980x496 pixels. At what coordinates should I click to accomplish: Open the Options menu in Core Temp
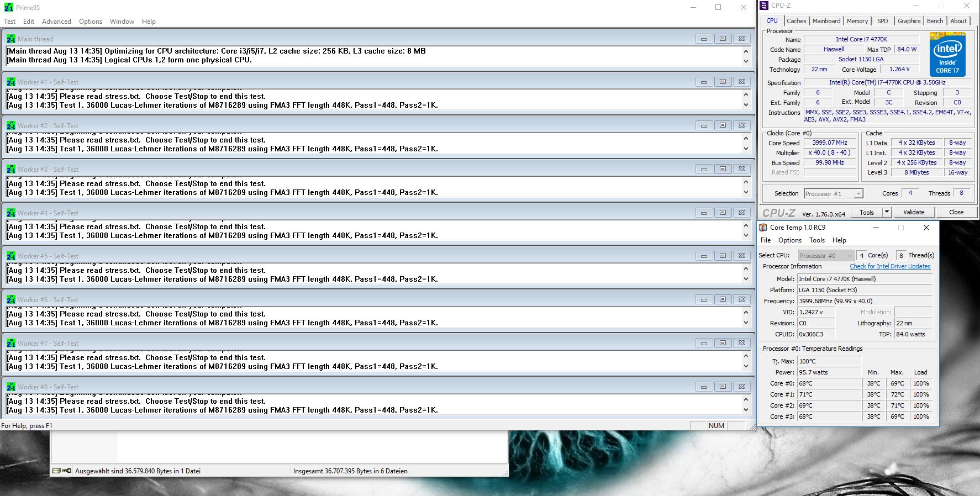(x=790, y=240)
